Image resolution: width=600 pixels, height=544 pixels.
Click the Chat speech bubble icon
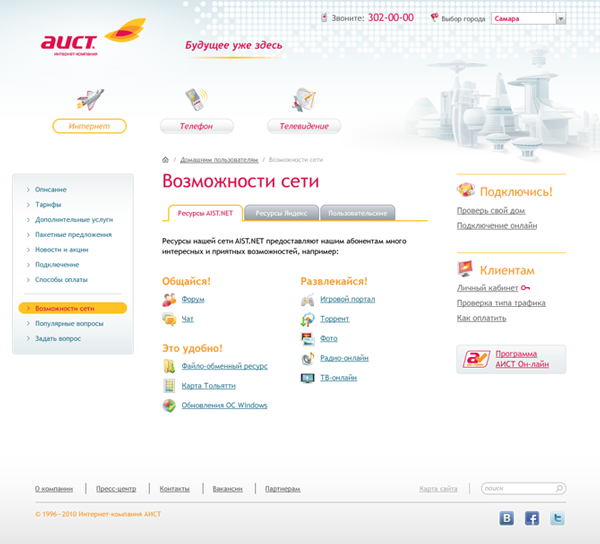point(169,319)
